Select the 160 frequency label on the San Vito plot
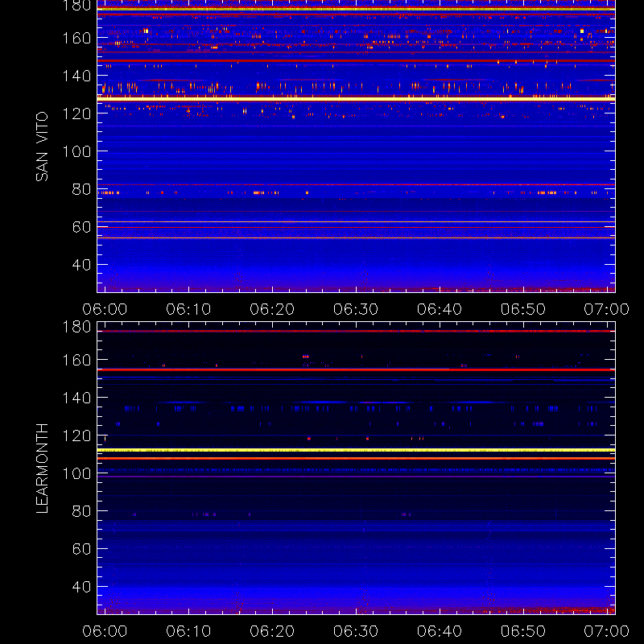Screen dimensions: 644x644 76,38
